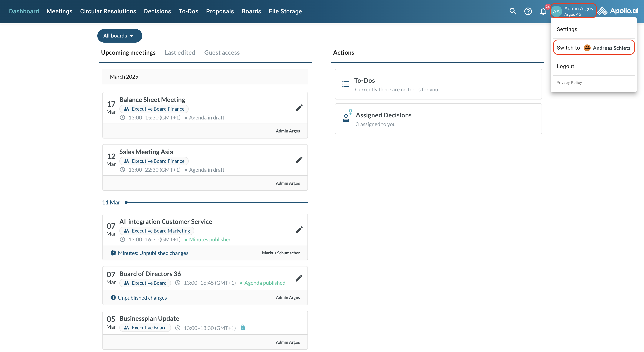Switch to Andreas Schietz account

pos(594,48)
